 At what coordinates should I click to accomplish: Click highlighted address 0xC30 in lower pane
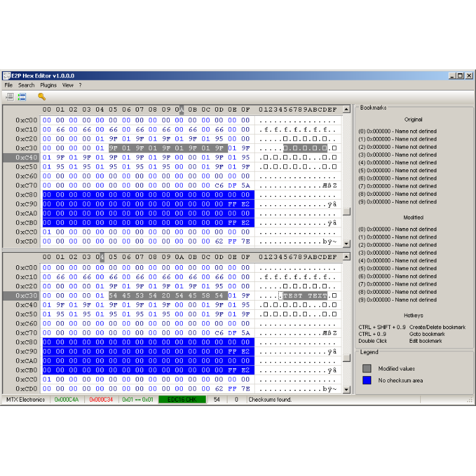click(27, 296)
